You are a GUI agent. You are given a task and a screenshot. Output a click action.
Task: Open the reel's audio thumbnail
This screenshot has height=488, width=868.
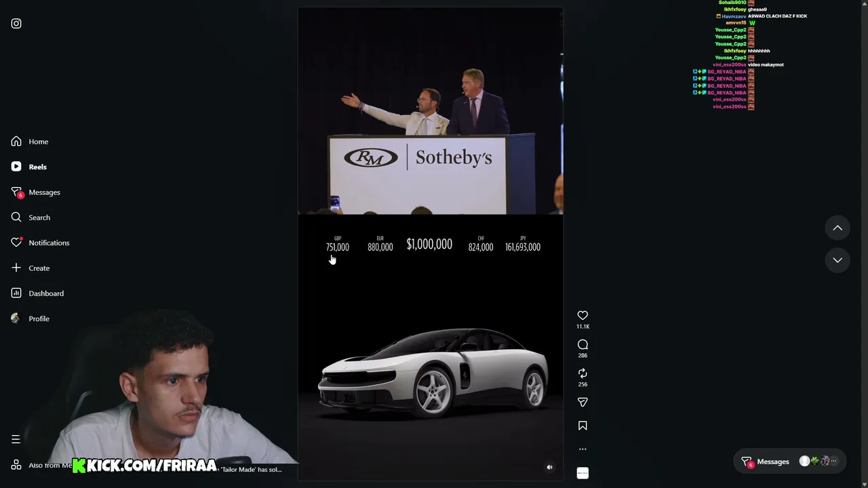[x=583, y=473]
